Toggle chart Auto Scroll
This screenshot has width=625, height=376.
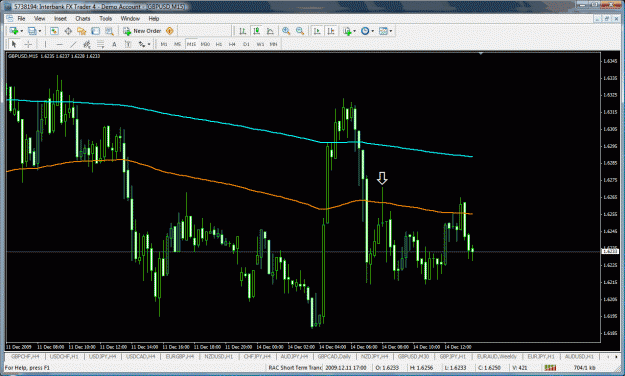click(x=317, y=31)
